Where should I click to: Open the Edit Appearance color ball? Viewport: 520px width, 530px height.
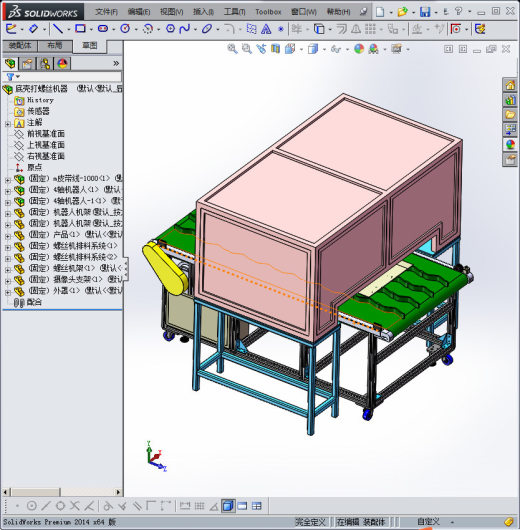click(359, 49)
